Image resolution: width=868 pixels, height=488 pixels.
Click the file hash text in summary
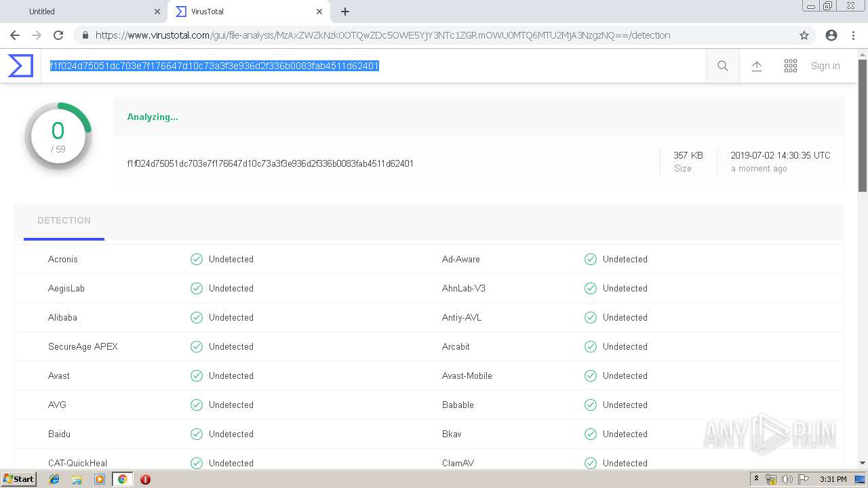coord(270,163)
